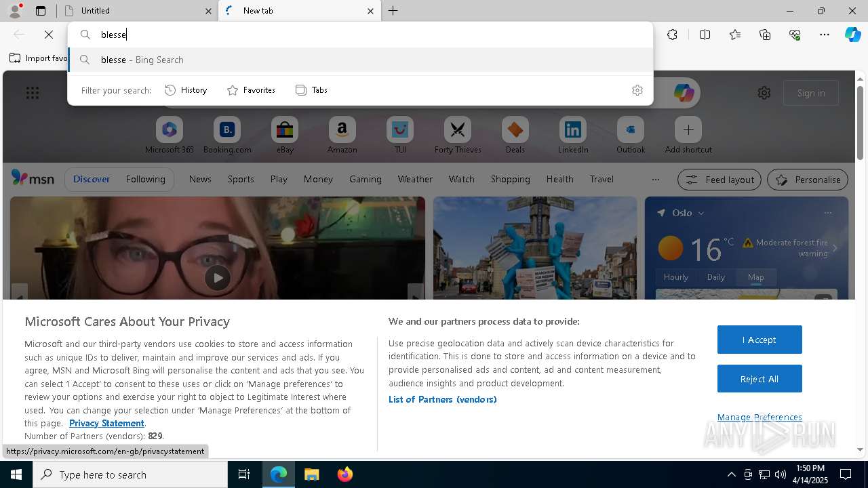Image resolution: width=868 pixels, height=488 pixels.
Task: Click the Windows taskbar search box
Action: coord(130,474)
